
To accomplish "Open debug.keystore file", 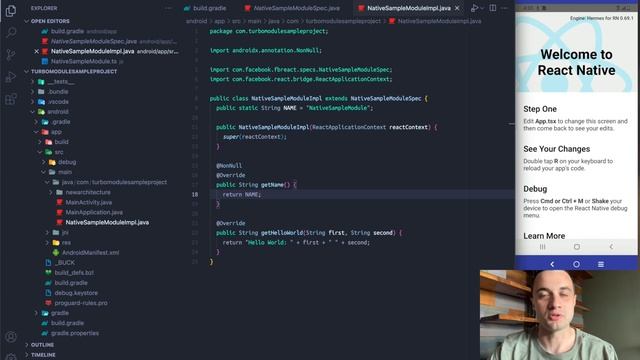I will [76, 293].
